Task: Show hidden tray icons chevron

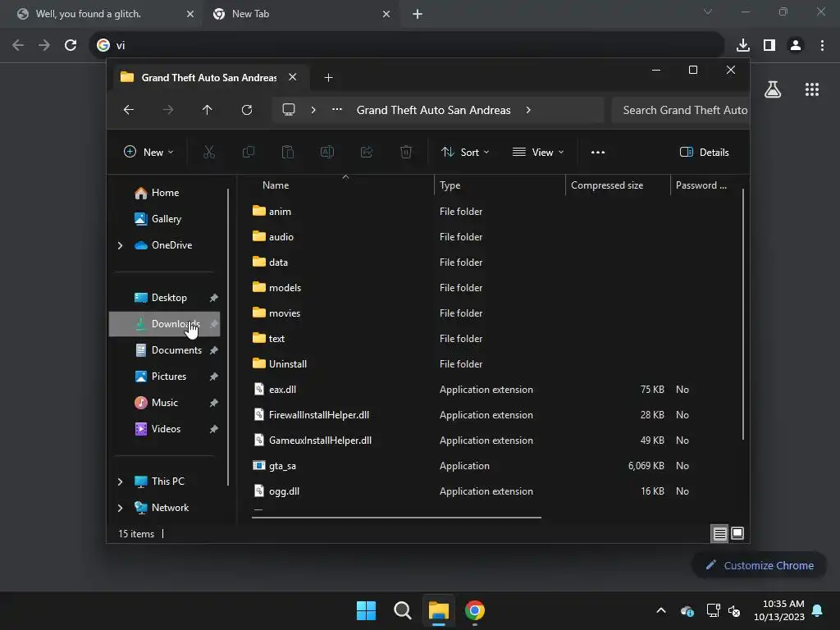Action: click(x=661, y=610)
